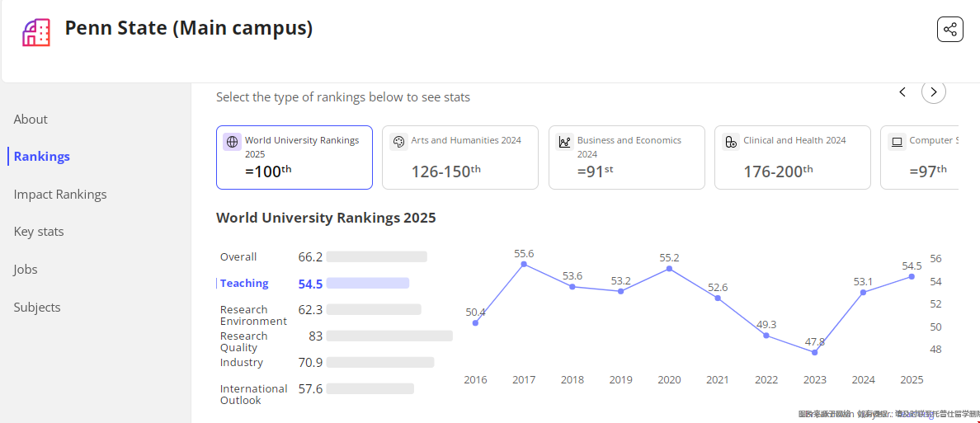Click the 126-150th rank value
The height and width of the screenshot is (423, 980).
pyautogui.click(x=446, y=172)
